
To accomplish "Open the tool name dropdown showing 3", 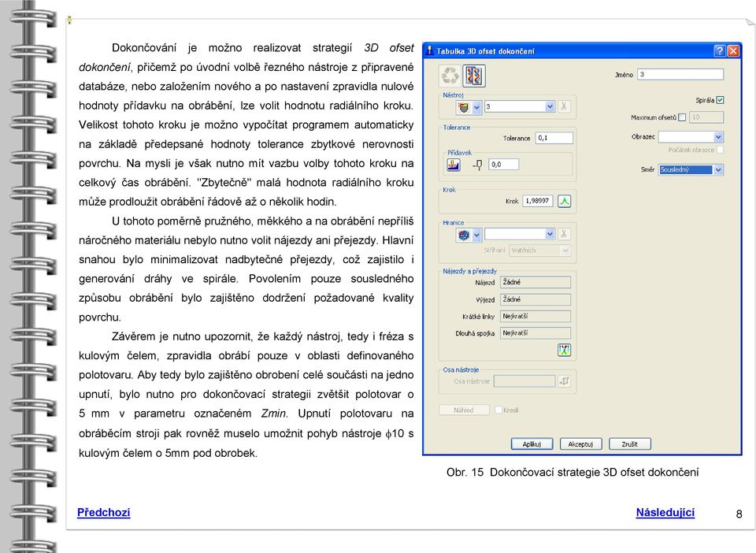I will pyautogui.click(x=550, y=106).
